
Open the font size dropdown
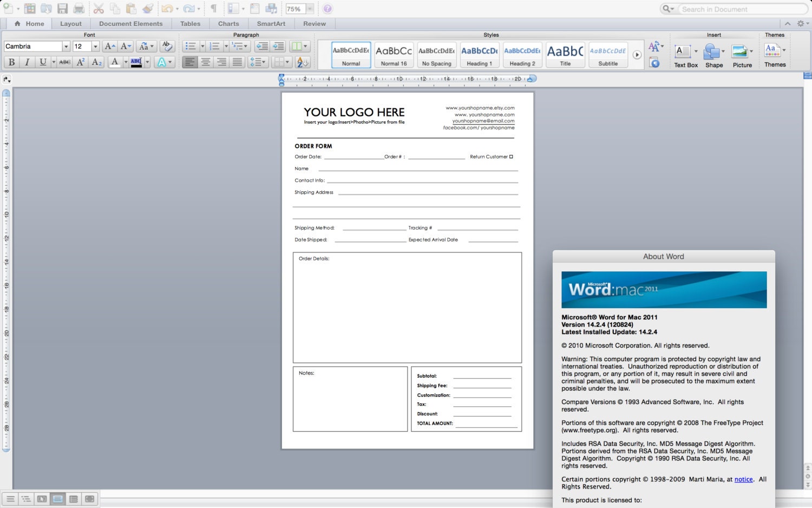point(94,47)
